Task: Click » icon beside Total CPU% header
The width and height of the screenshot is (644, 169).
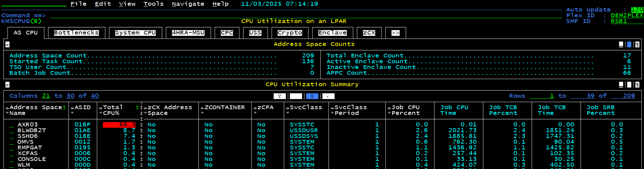Action: point(101,108)
